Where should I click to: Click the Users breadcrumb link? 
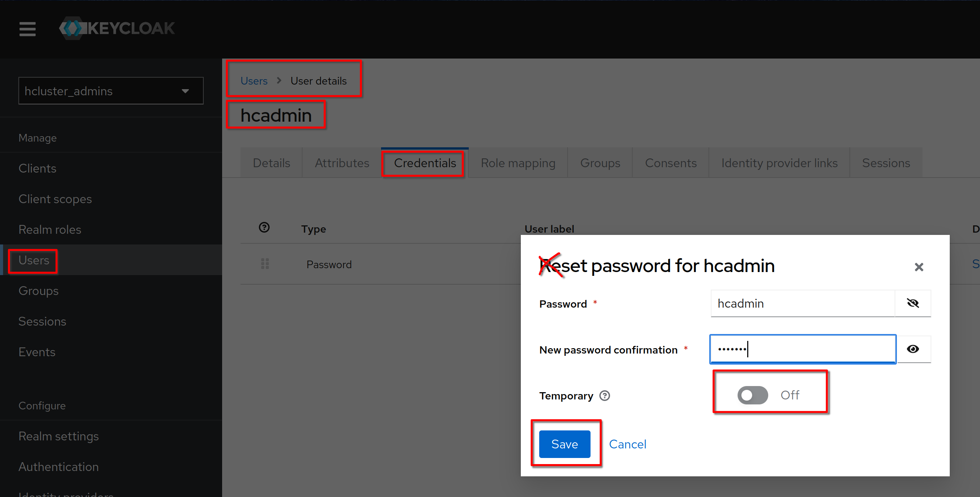(254, 81)
